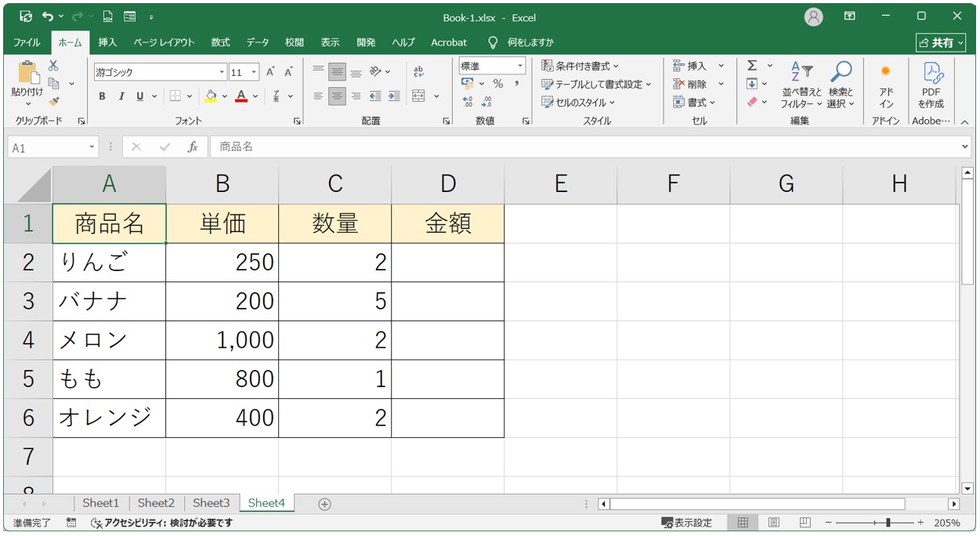Click the Insert Function fx icon

(x=193, y=147)
